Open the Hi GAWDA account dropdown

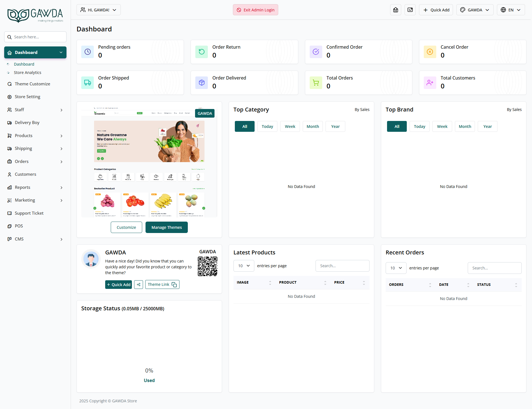tap(98, 10)
